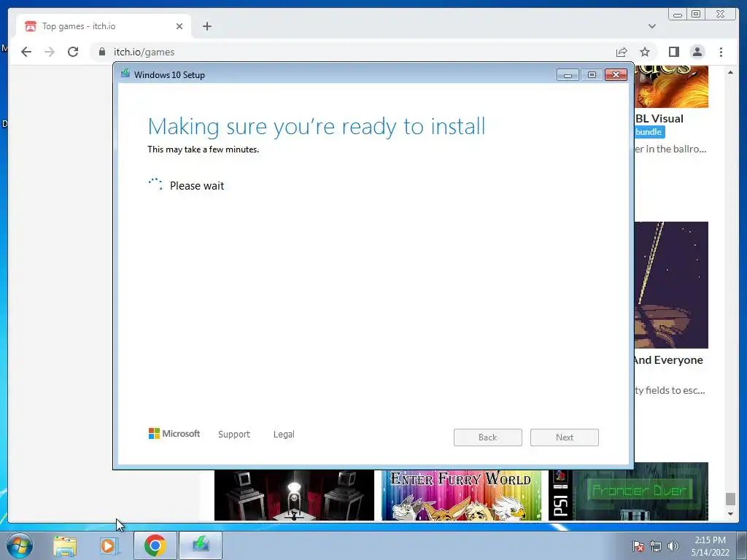Click the Support link in Setup
This screenshot has height=560, width=747.
tap(234, 435)
